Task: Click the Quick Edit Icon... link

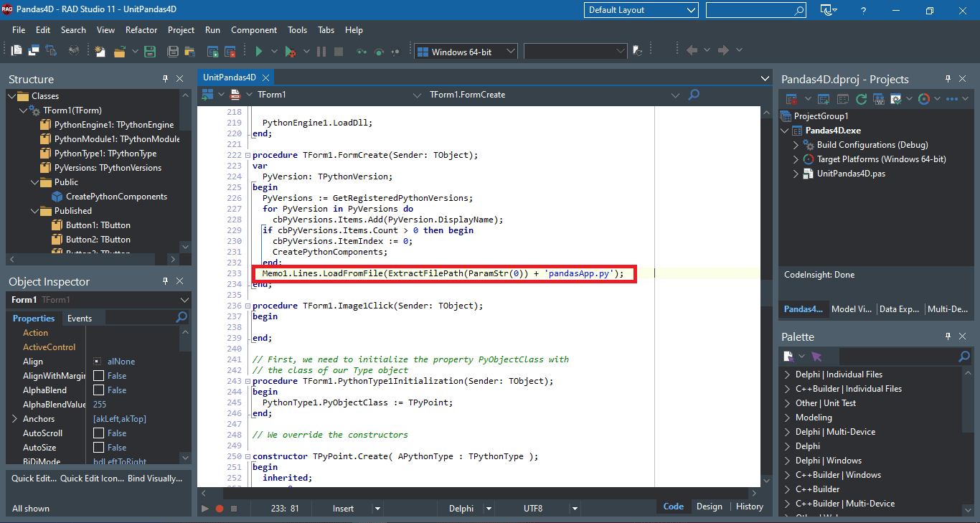Action: (93, 479)
